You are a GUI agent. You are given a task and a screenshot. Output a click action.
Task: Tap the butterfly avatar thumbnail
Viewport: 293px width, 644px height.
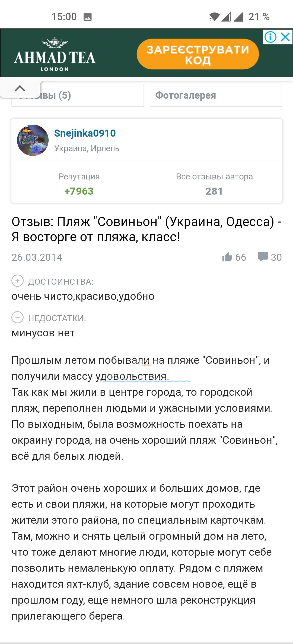click(x=33, y=140)
